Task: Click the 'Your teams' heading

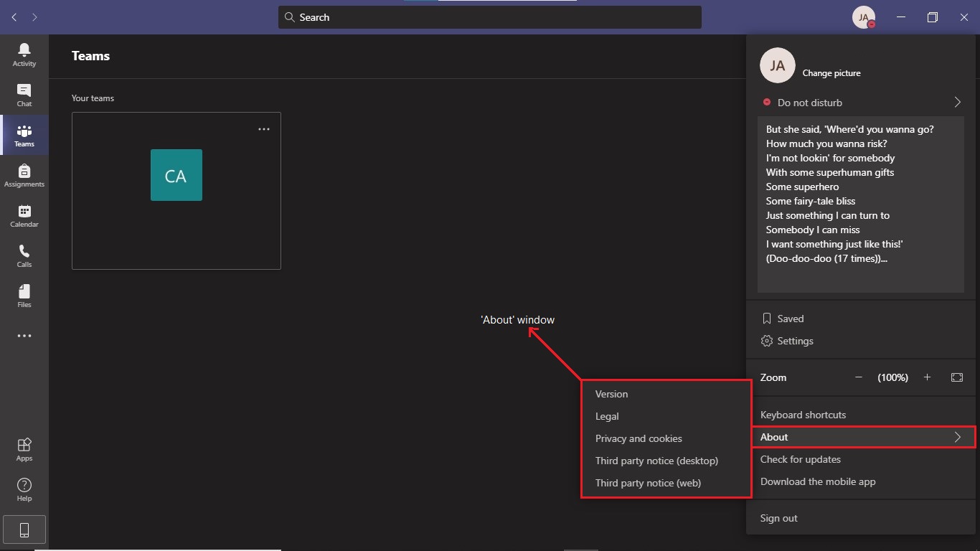Action: [93, 98]
